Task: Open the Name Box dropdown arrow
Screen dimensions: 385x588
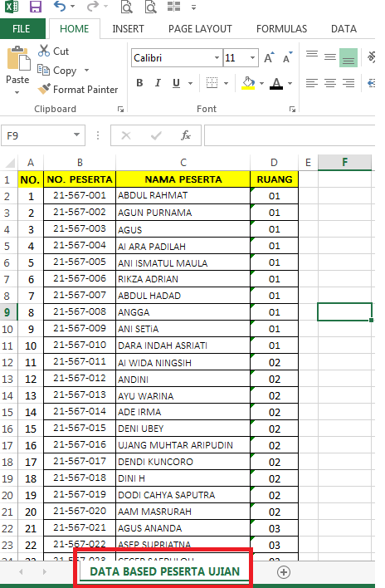Action: pyautogui.click(x=77, y=135)
